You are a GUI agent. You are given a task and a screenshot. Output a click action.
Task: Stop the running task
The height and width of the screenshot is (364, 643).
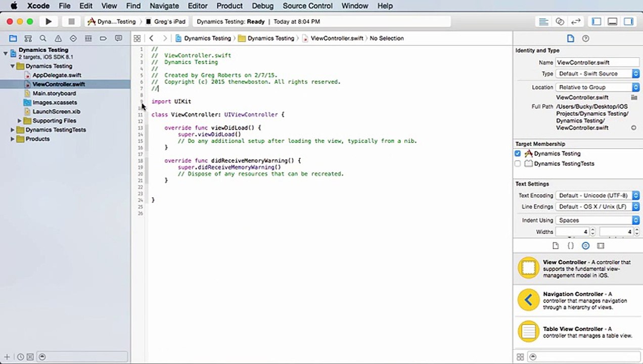[71, 22]
